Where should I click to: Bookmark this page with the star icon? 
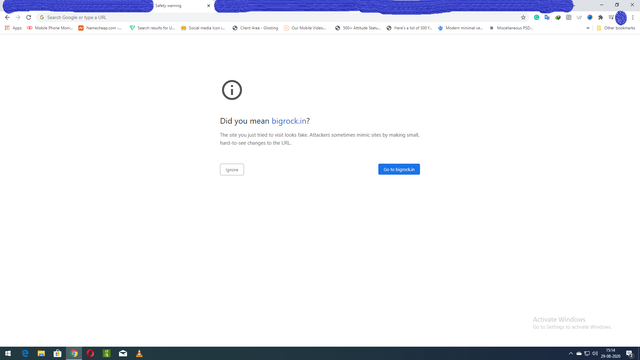(x=523, y=18)
